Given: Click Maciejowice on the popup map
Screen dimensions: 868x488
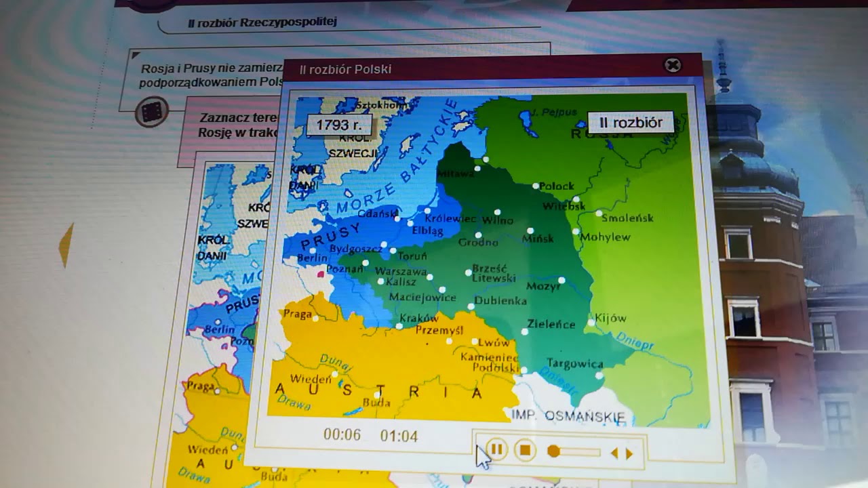Looking at the screenshot, I should coord(422,297).
